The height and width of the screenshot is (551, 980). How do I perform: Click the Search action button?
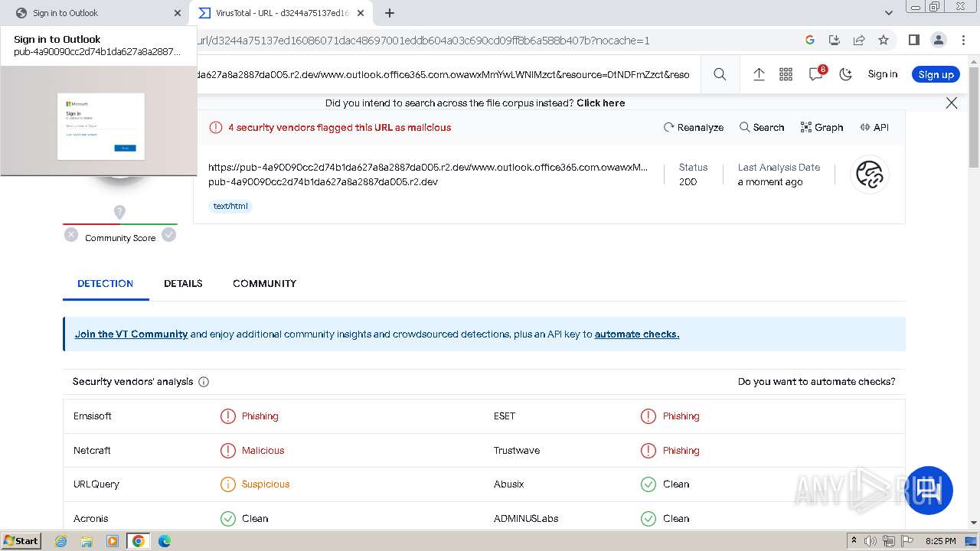click(x=762, y=127)
